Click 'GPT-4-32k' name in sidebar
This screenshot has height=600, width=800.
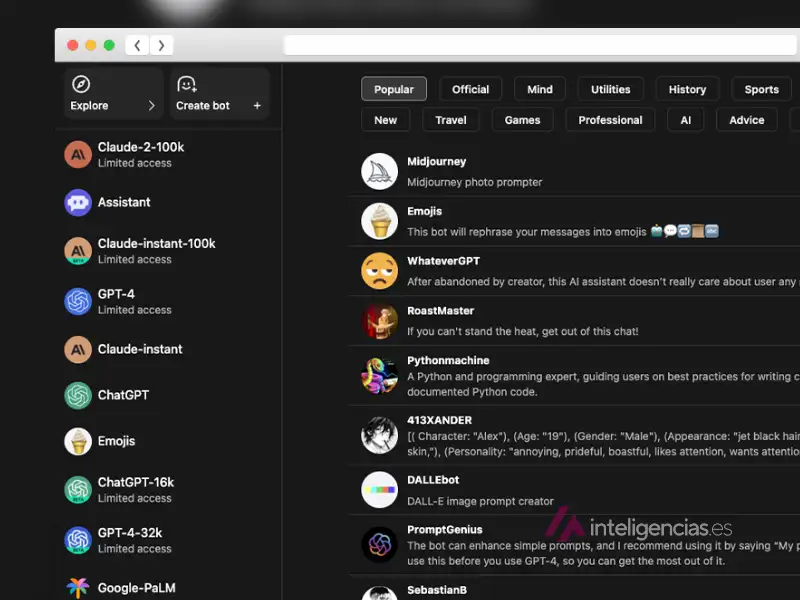130,533
